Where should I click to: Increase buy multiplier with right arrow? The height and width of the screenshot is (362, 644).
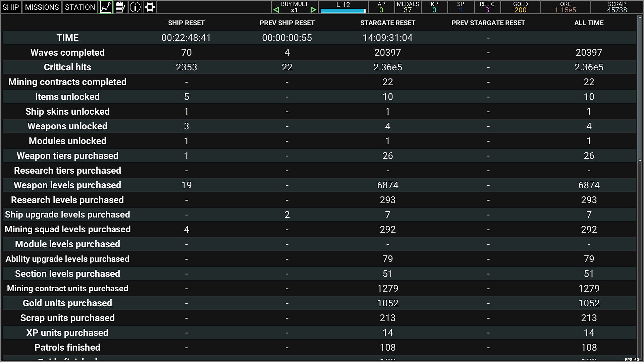(313, 10)
